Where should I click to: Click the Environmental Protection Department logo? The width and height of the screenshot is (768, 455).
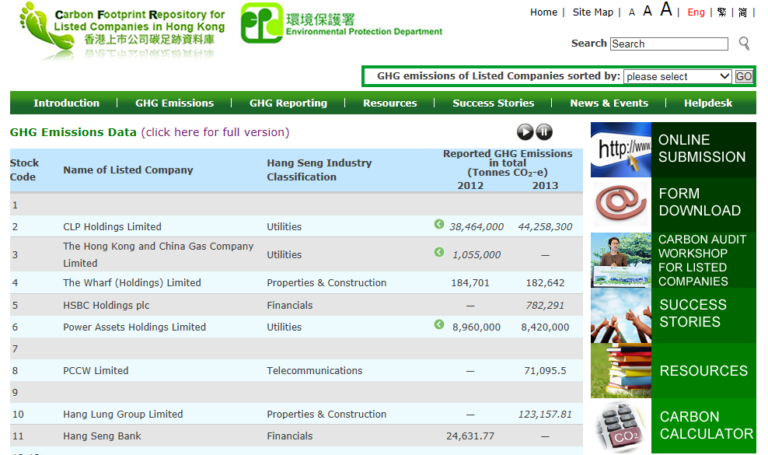pos(341,24)
